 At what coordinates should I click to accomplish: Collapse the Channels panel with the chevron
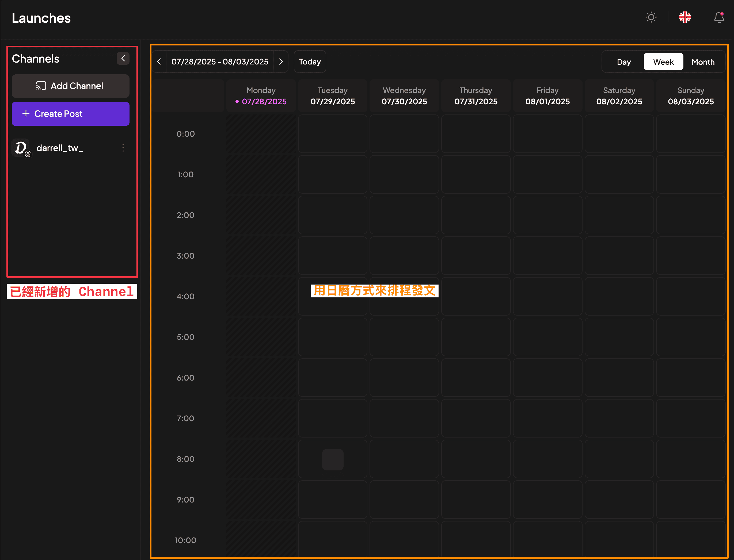coord(123,58)
